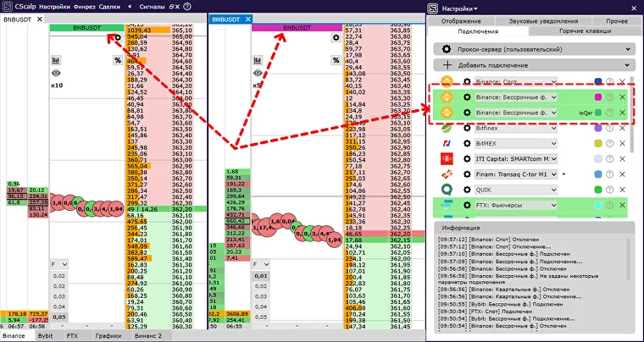
Task: Click detach window icon next to Сигналы
Action: [x=172, y=7]
